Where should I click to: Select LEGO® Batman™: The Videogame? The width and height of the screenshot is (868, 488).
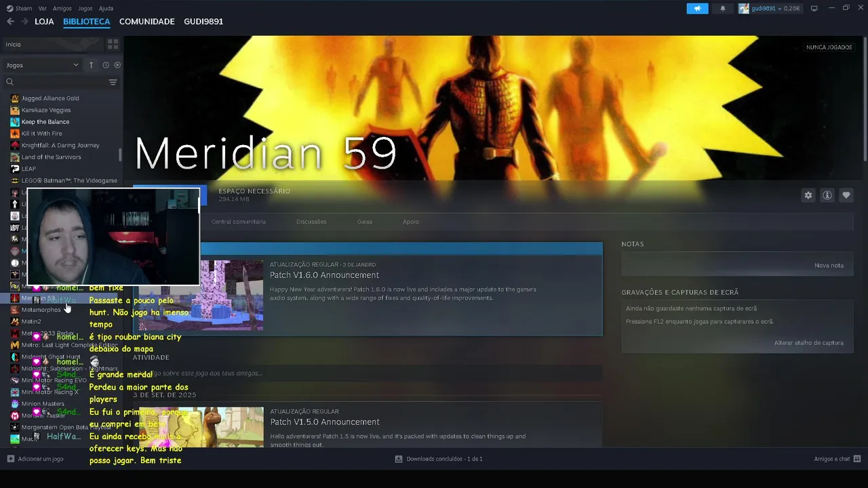coord(69,181)
